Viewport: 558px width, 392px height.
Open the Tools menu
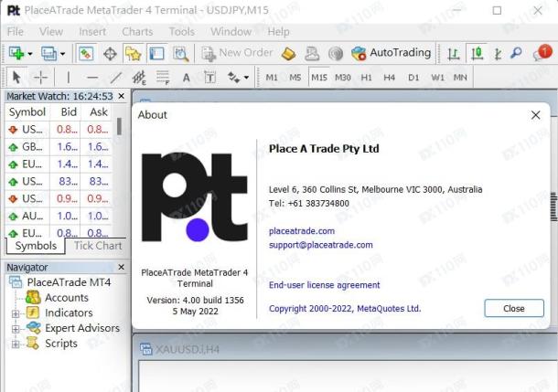[181, 32]
